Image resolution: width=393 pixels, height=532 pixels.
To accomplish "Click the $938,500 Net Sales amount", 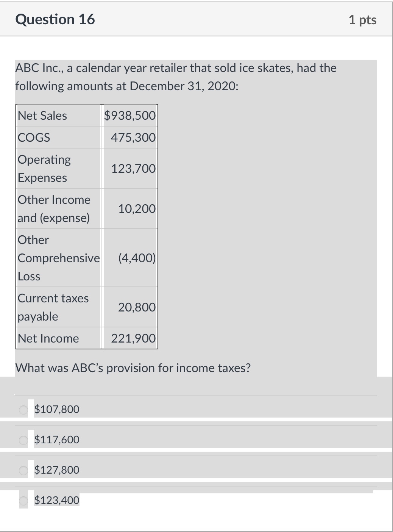I will click(129, 116).
